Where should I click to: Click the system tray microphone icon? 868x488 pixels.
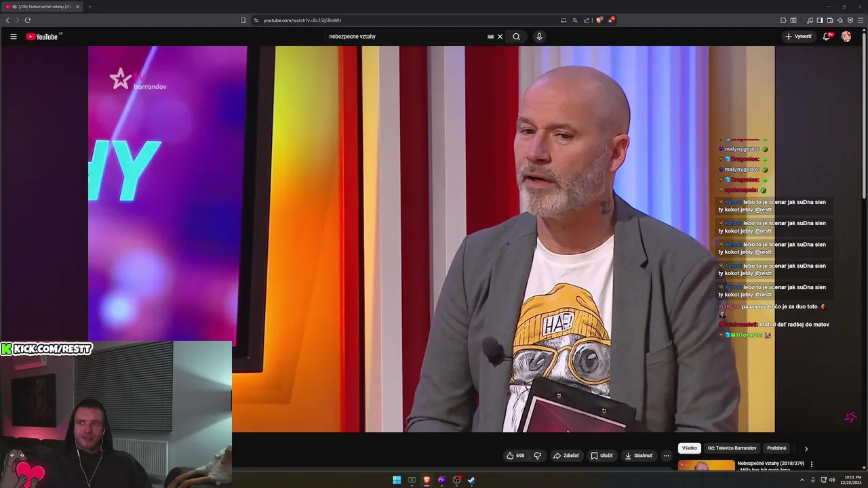813,480
